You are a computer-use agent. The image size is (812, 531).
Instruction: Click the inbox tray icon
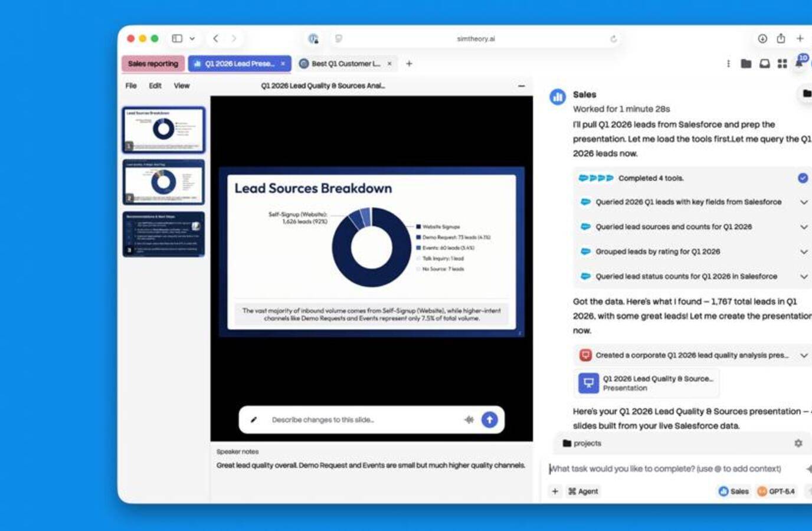point(764,64)
